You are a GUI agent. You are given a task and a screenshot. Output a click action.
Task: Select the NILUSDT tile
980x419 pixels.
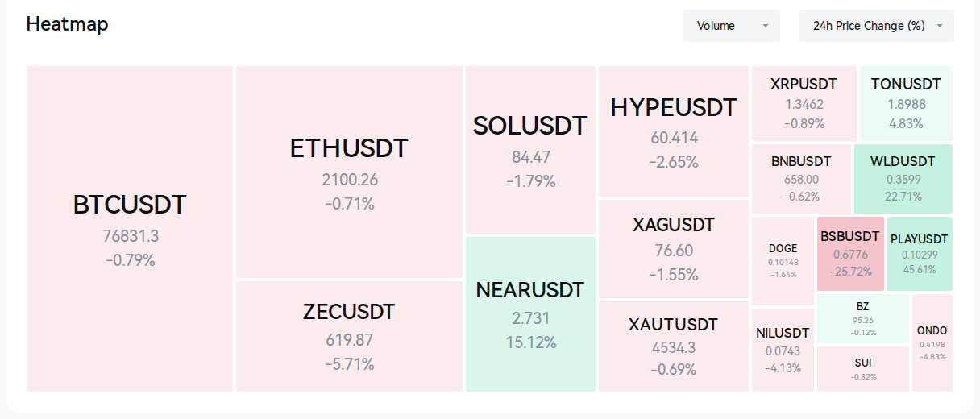783,350
